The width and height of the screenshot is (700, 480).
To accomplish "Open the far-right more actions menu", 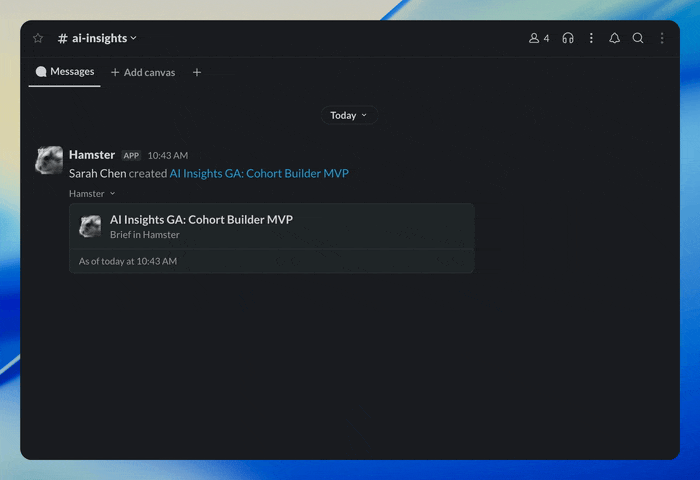I will [x=662, y=38].
